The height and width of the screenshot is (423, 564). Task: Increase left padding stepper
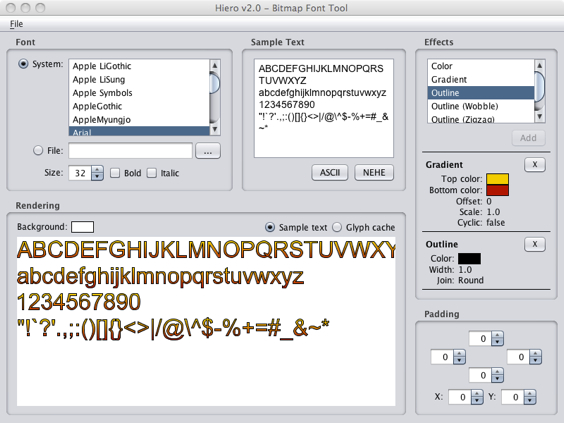coord(459,354)
